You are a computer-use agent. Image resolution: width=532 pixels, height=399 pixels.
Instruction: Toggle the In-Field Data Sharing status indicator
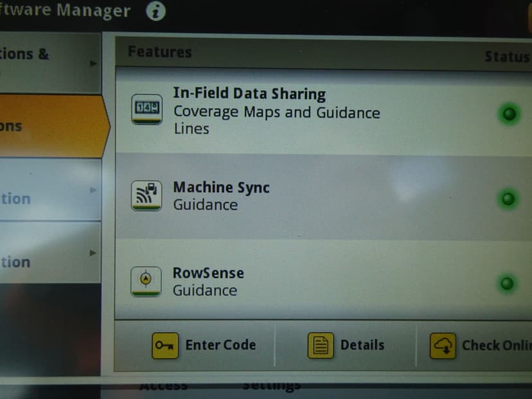508,114
